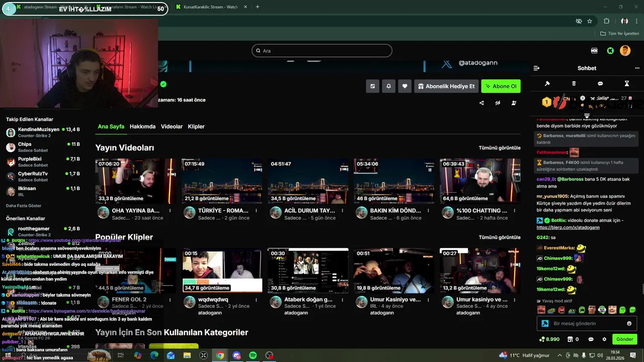Click the message input field
This screenshot has height=362, width=644.
pos(587,323)
